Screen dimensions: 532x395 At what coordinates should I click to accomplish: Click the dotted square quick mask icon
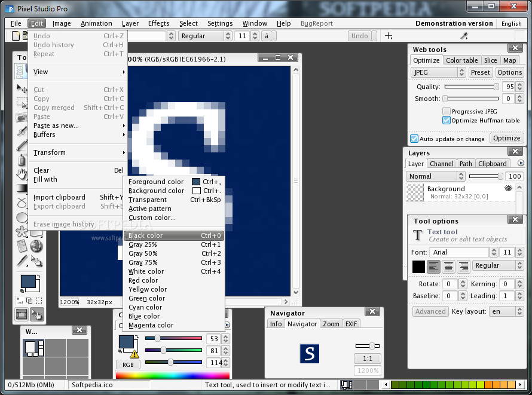[39, 301]
